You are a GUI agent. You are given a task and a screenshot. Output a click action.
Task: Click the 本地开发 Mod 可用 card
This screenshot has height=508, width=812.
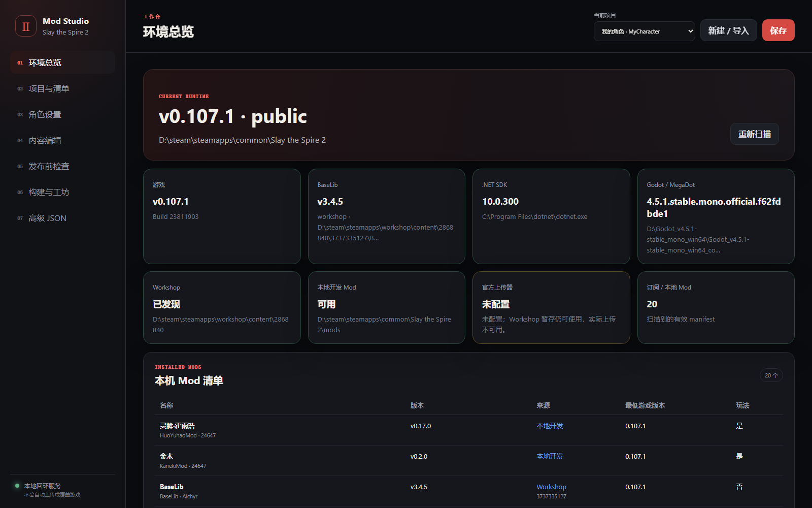pyautogui.click(x=387, y=307)
